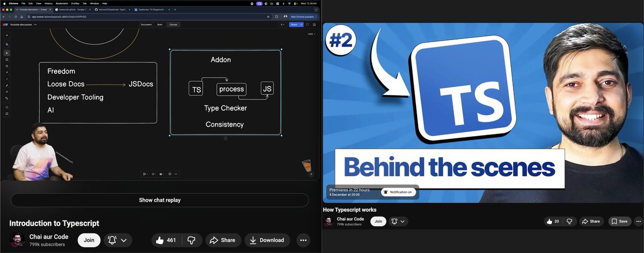Open the Profiles menu in macOS bar
This screenshot has width=644, height=253.
(75, 3)
